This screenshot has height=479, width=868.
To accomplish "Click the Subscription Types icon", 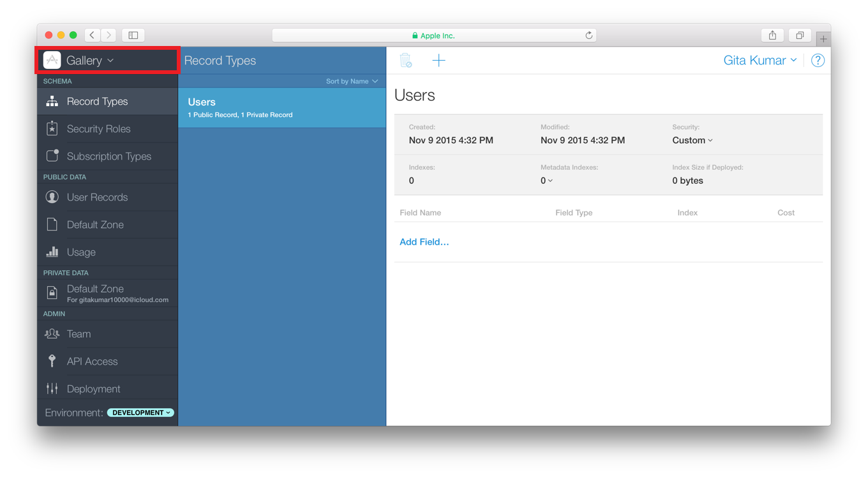I will 52,156.
